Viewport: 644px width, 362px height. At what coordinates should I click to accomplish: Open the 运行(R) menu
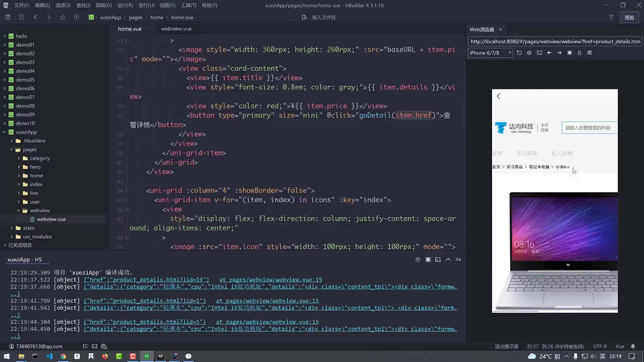pyautogui.click(x=125, y=5)
